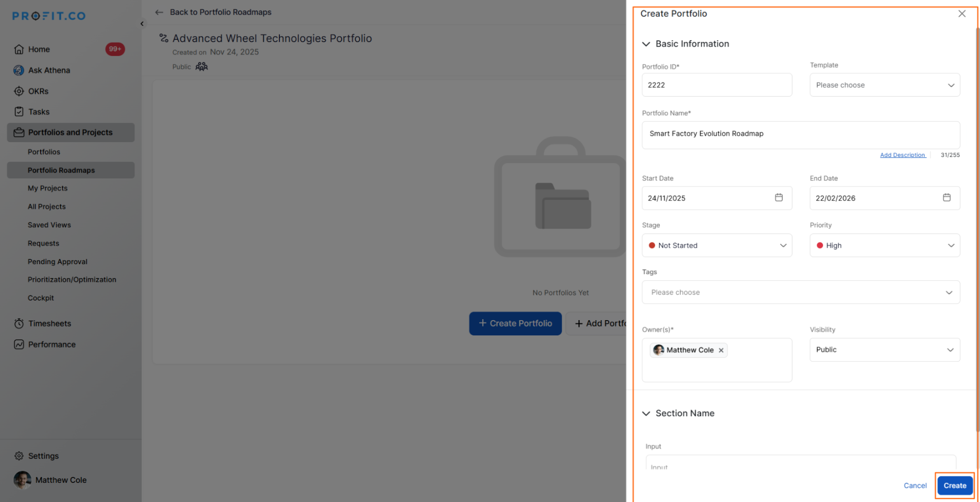Open the Visibility dropdown showing Public
980x502 pixels.
click(x=884, y=350)
